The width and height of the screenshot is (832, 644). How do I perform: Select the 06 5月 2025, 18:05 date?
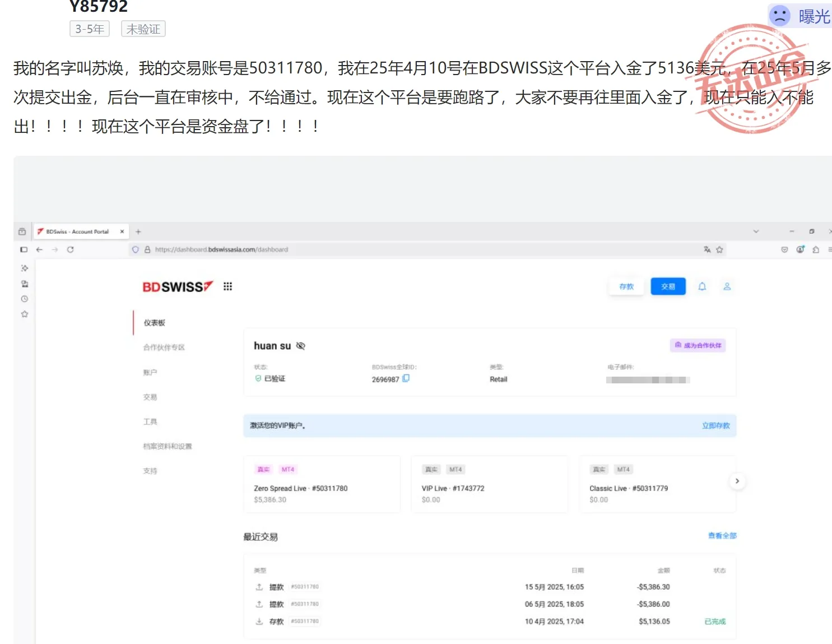click(554, 604)
